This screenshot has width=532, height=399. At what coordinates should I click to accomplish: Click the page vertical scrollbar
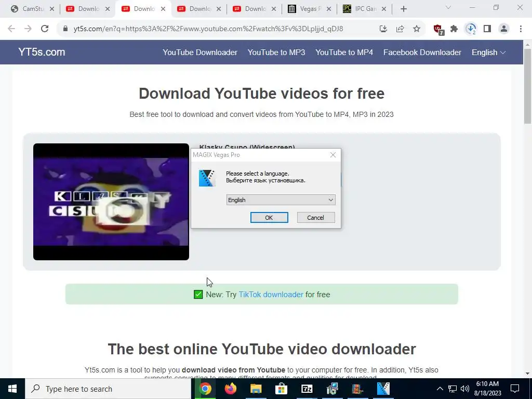pyautogui.click(x=528, y=86)
